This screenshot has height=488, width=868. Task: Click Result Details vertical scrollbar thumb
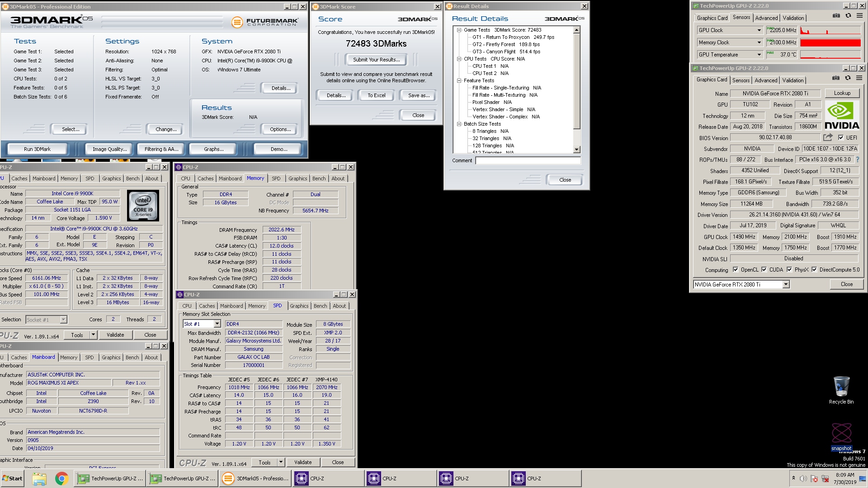click(576, 81)
